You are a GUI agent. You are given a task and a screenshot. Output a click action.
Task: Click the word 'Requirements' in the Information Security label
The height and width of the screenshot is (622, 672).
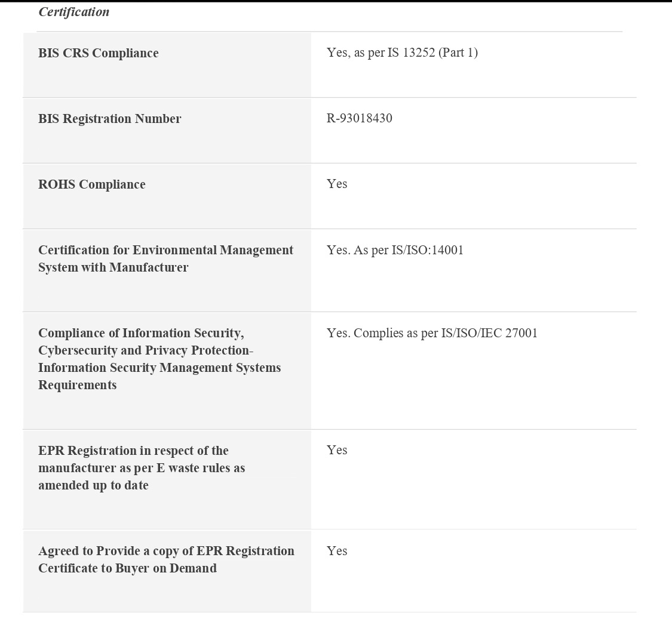pos(78,385)
